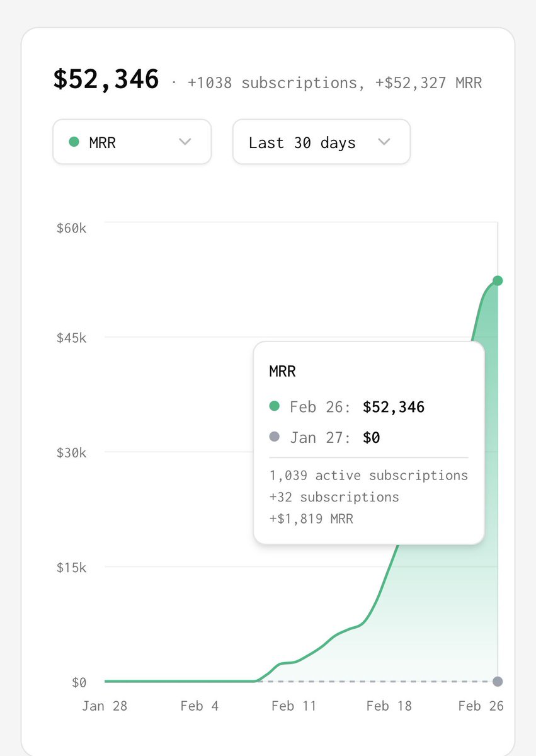Click the Feb 18 x-axis label
The width and height of the screenshot is (536, 756).
(389, 706)
